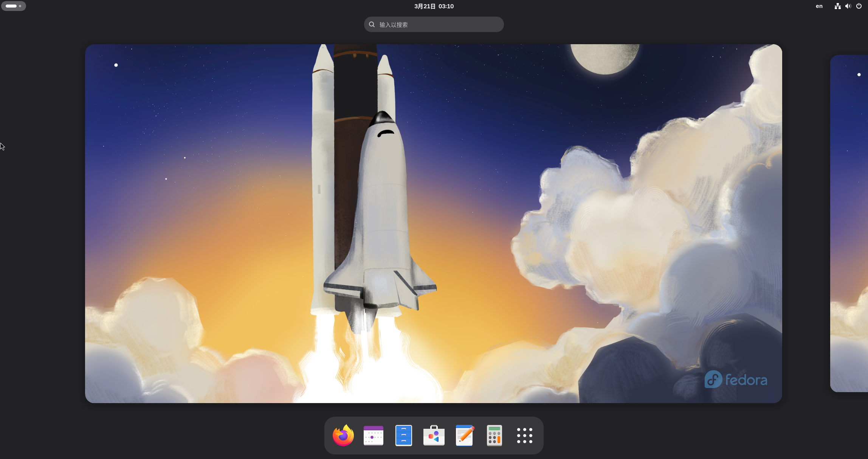Launch Firefox from the dash

point(343,436)
